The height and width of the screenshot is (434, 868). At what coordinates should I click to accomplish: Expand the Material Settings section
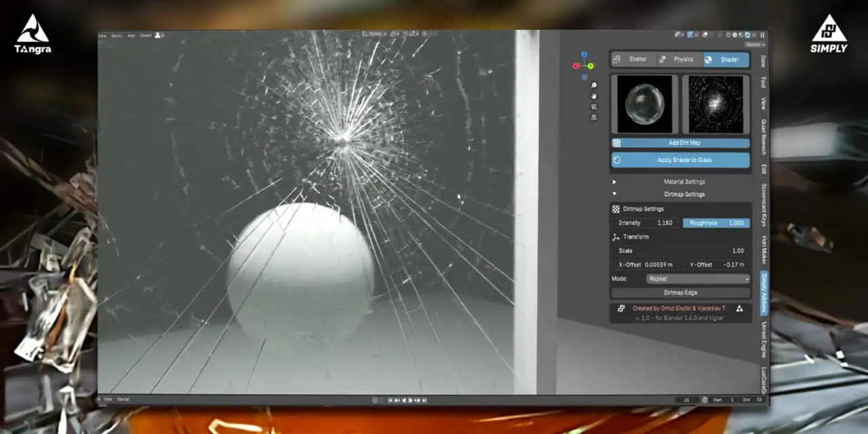(684, 182)
